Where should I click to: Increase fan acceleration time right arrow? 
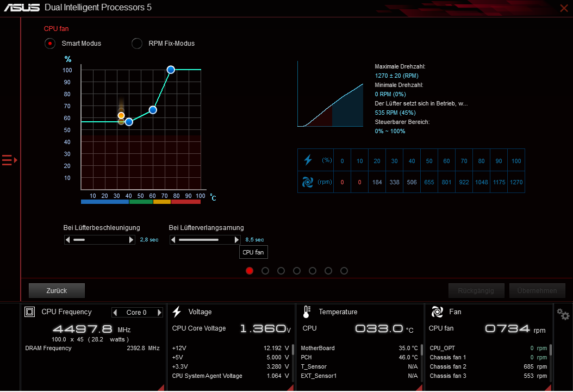click(x=131, y=240)
